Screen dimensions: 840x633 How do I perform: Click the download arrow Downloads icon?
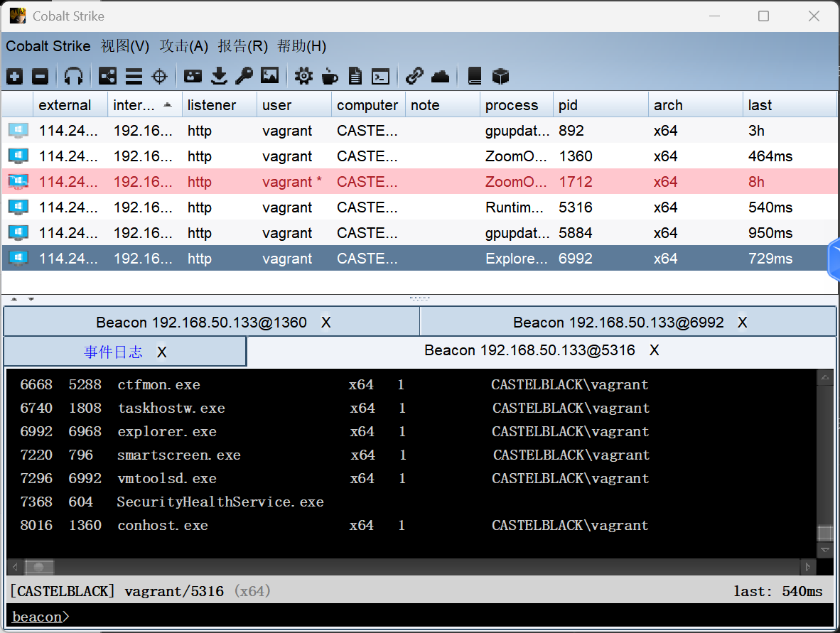coord(220,76)
